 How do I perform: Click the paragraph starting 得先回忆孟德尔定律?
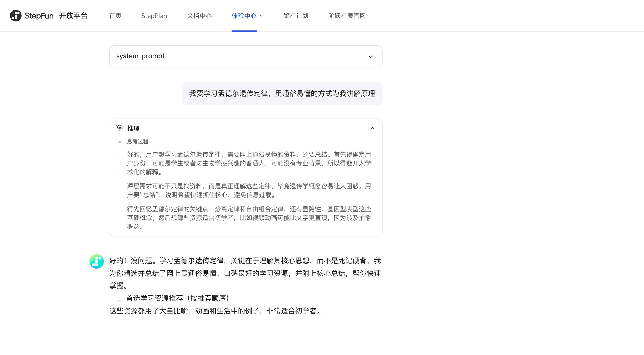pos(249,218)
